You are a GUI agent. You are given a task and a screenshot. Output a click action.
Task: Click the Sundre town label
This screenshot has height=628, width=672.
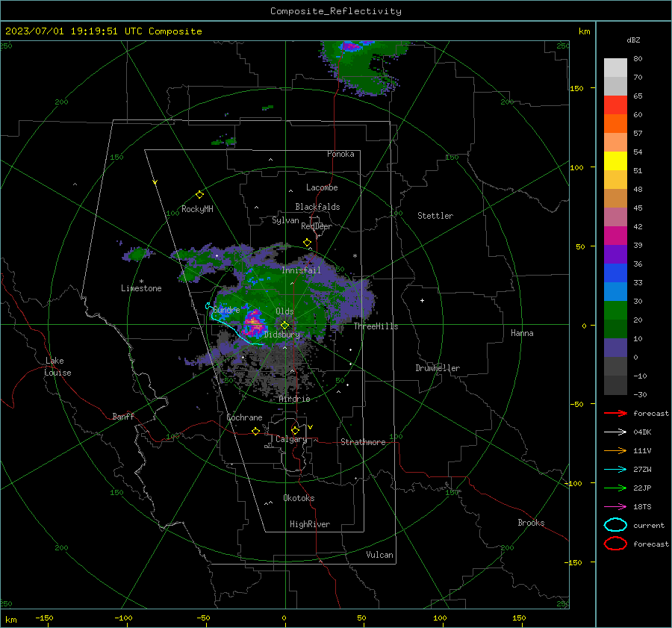click(x=226, y=310)
